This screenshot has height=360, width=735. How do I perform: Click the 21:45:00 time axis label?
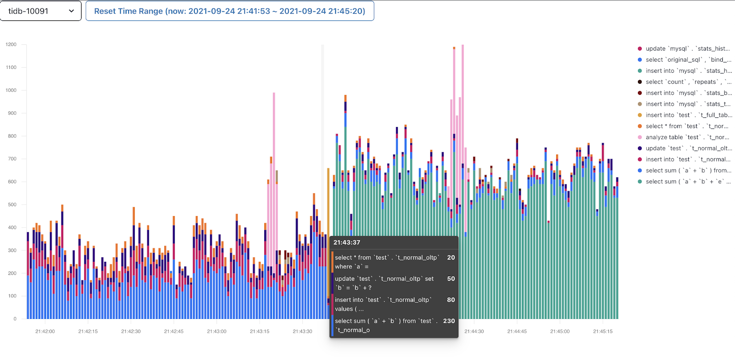(560, 331)
